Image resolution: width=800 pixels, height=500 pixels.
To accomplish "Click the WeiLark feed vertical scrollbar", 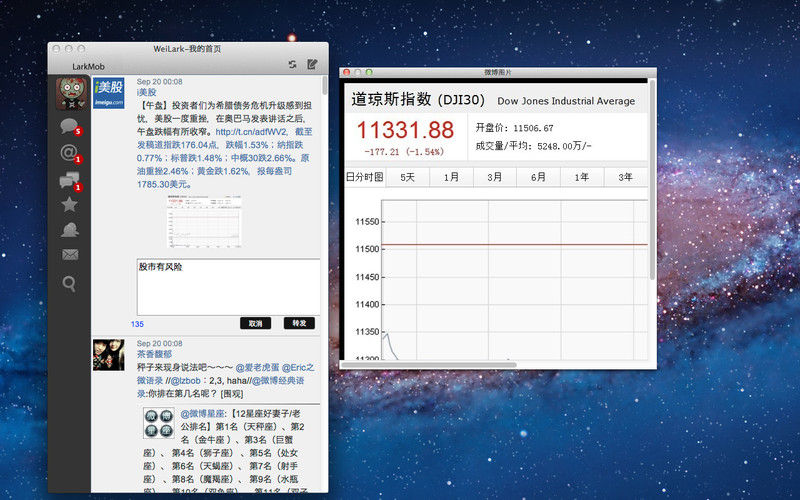I will [x=324, y=85].
